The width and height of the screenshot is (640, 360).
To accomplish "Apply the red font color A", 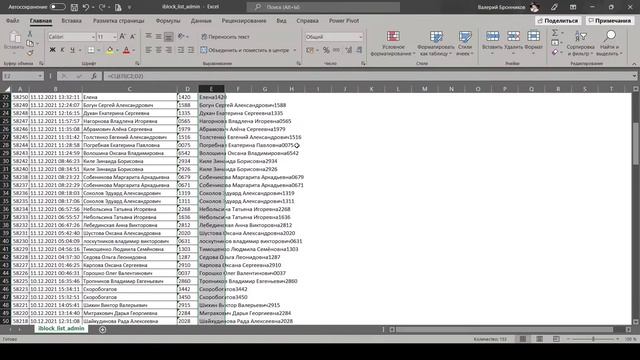I will tap(126, 50).
